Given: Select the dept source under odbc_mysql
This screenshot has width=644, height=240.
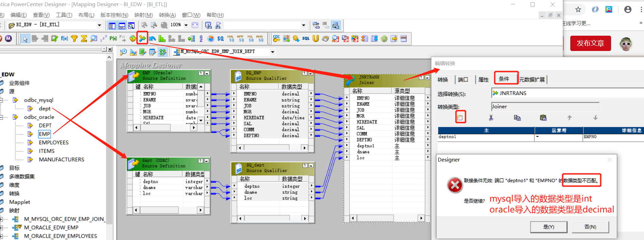Looking at the screenshot, I should click(x=44, y=108).
